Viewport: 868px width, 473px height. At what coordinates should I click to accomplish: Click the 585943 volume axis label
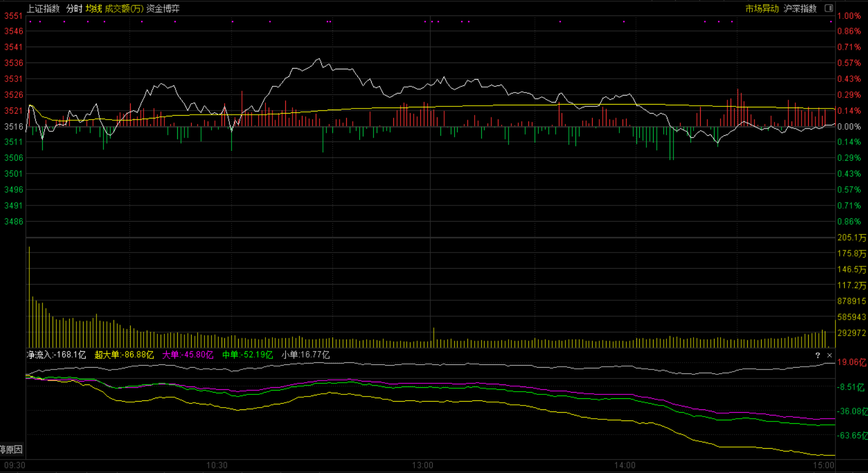(x=852, y=317)
